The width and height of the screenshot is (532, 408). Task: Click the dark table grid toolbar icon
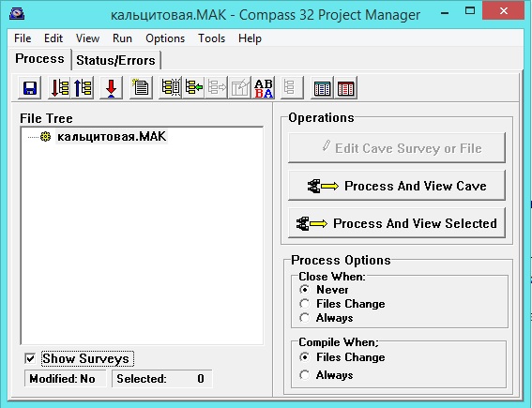tap(323, 88)
